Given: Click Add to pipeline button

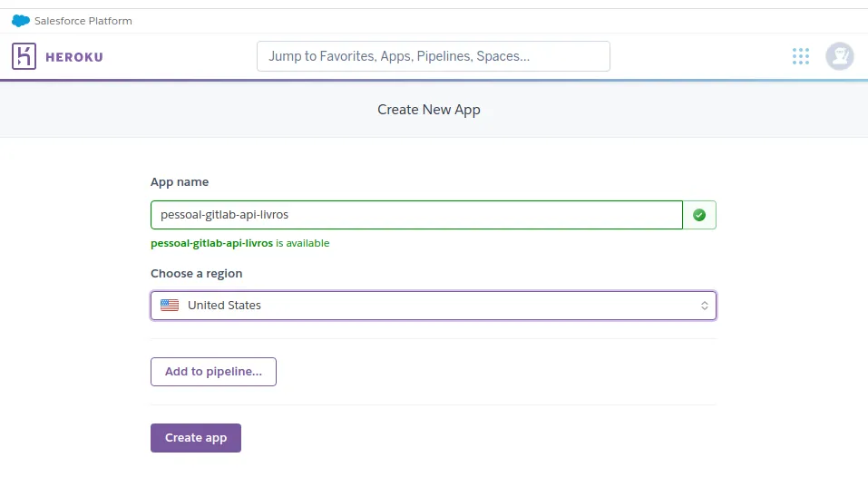Looking at the screenshot, I should point(213,372).
